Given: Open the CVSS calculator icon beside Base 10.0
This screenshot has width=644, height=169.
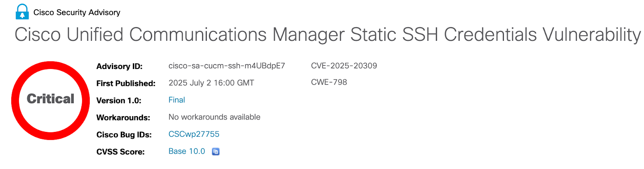Looking at the screenshot, I should (216, 152).
